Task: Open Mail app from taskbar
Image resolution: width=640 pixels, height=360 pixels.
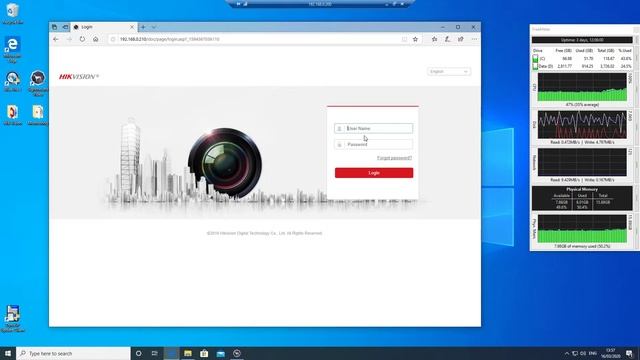Action: [x=220, y=353]
